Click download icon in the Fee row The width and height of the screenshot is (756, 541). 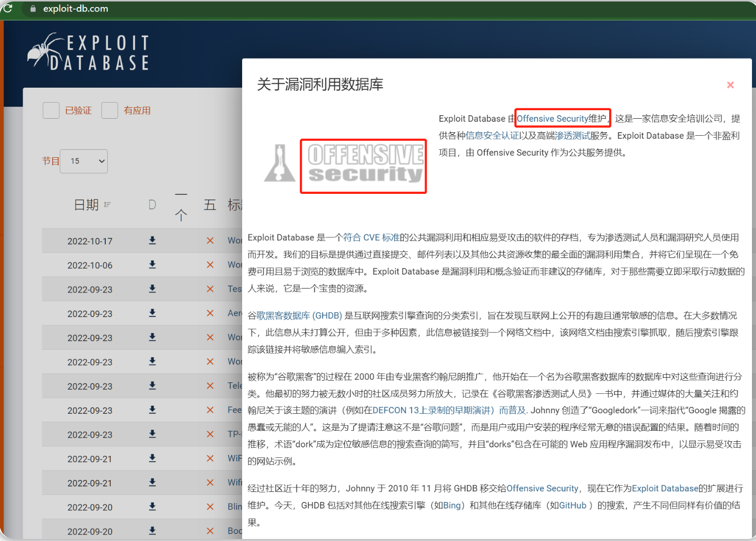point(152,410)
